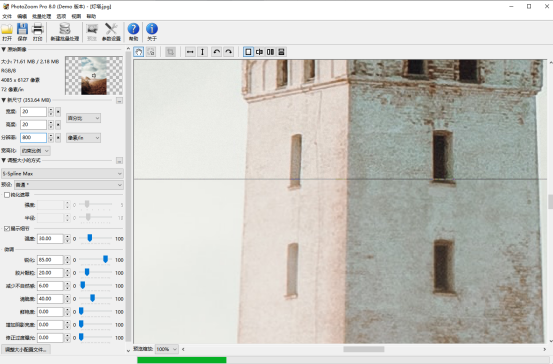The width and height of the screenshot is (553, 364).
Task: Open preferences via the wrench tools icon
Action: click(111, 29)
